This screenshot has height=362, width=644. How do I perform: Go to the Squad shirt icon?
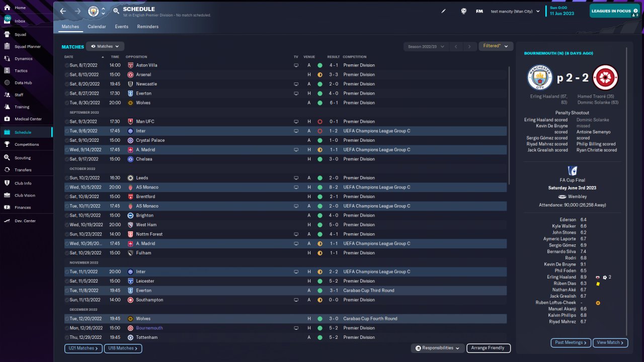pyautogui.click(x=7, y=35)
